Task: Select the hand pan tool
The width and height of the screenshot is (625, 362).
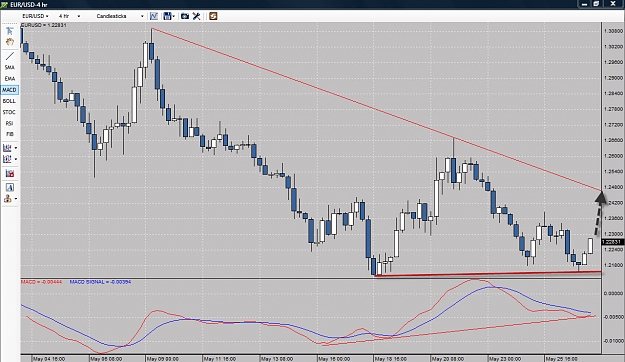Action: coord(10,42)
